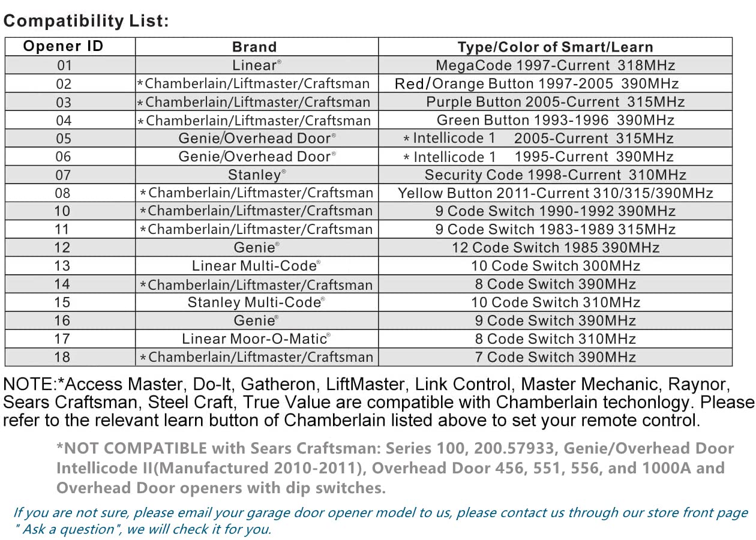Viewport: 756px width, 540px height.
Task: Click the "Compatibility List:" heading
Action: click(x=86, y=21)
